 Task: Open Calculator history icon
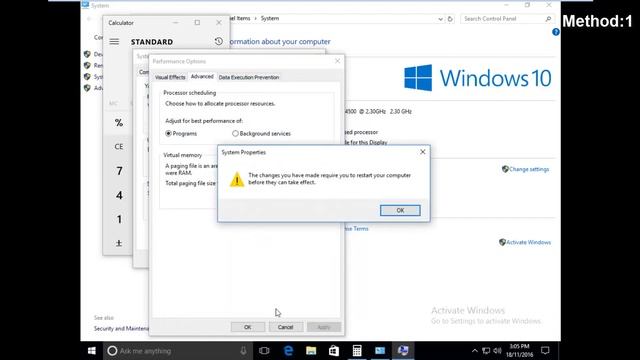[219, 41]
